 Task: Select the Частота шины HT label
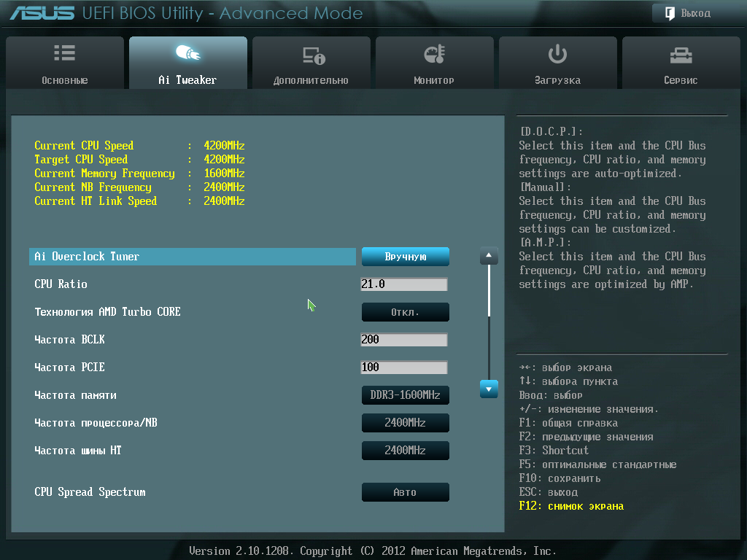click(x=78, y=451)
